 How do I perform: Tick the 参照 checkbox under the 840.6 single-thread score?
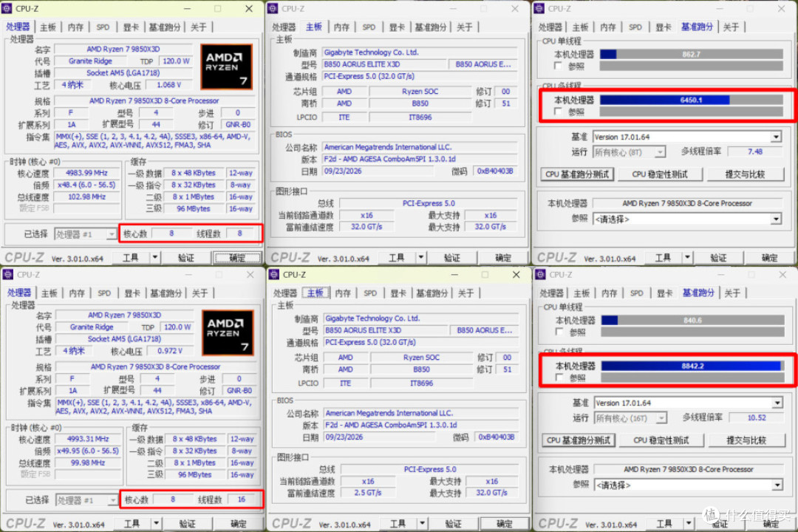(559, 332)
